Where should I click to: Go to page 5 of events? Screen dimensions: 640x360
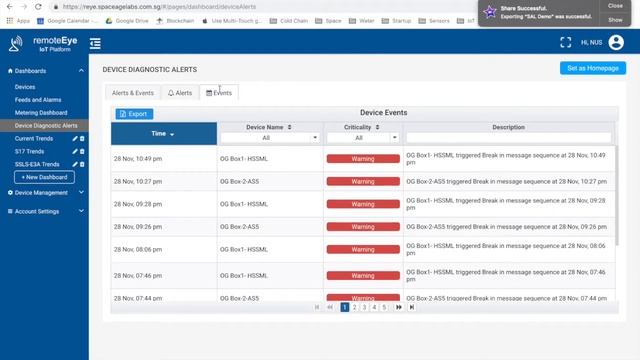click(384, 307)
